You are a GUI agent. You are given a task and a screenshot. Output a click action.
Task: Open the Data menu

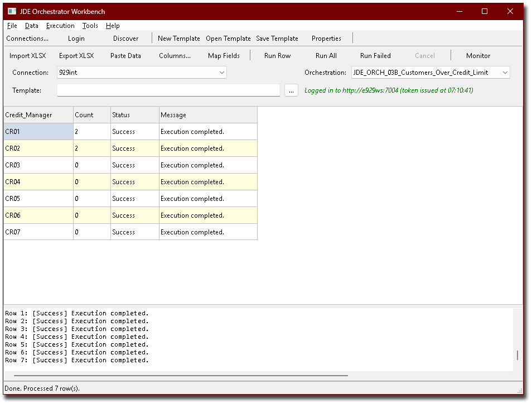click(x=32, y=26)
